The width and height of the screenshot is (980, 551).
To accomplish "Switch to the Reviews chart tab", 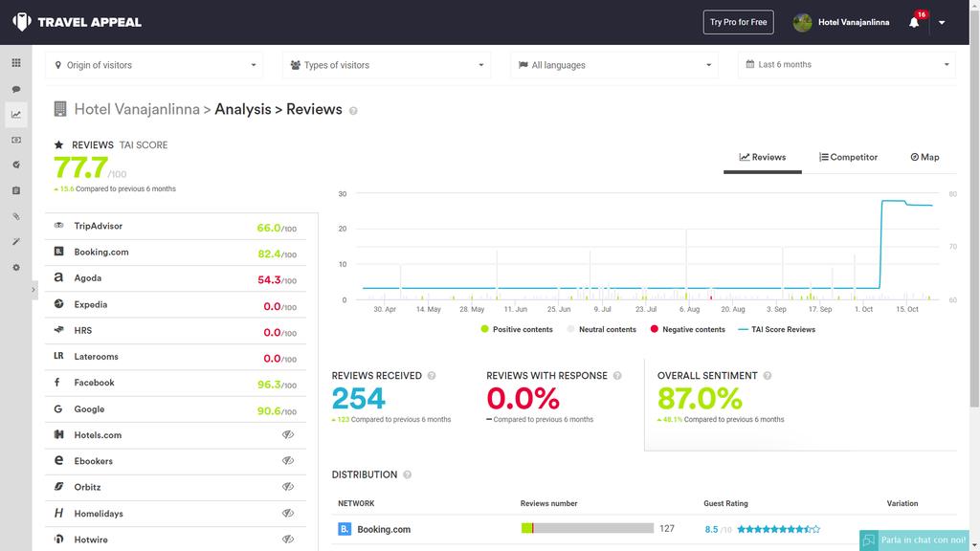I will pyautogui.click(x=763, y=158).
